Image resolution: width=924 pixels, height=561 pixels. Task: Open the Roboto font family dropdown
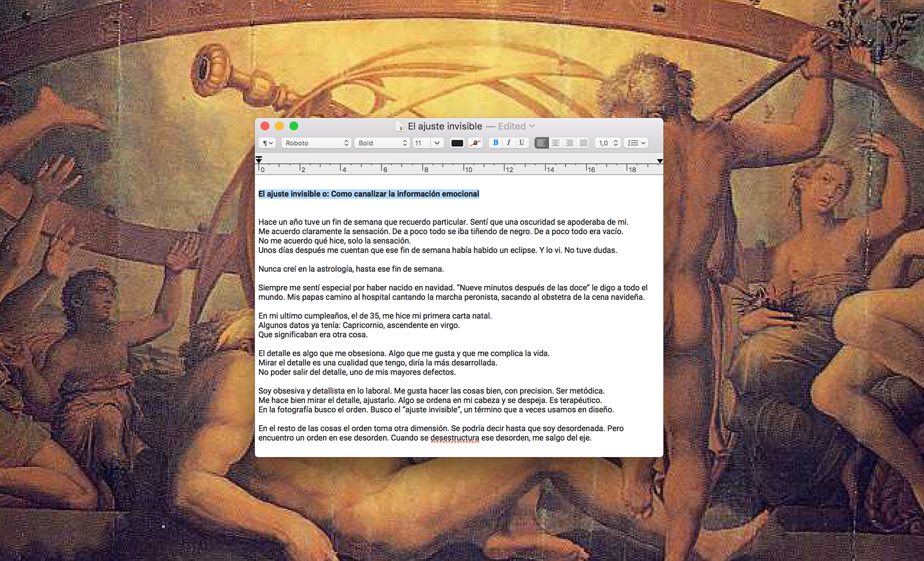point(316,143)
